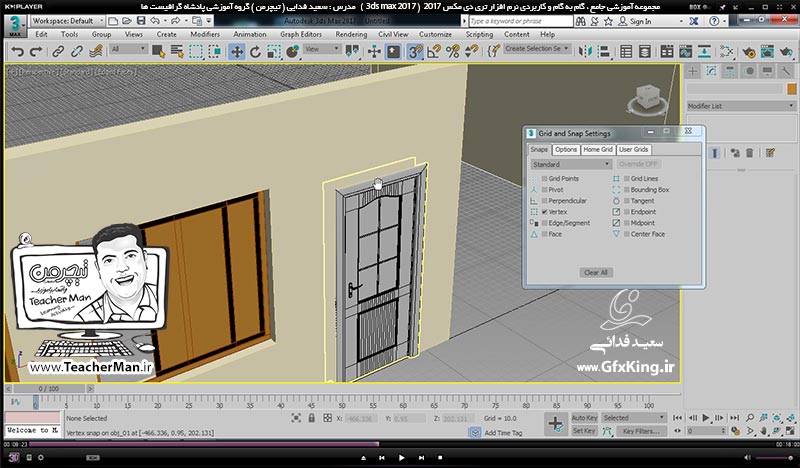Click the Go to End playback button
This screenshot has width=800, height=468.
click(734, 417)
